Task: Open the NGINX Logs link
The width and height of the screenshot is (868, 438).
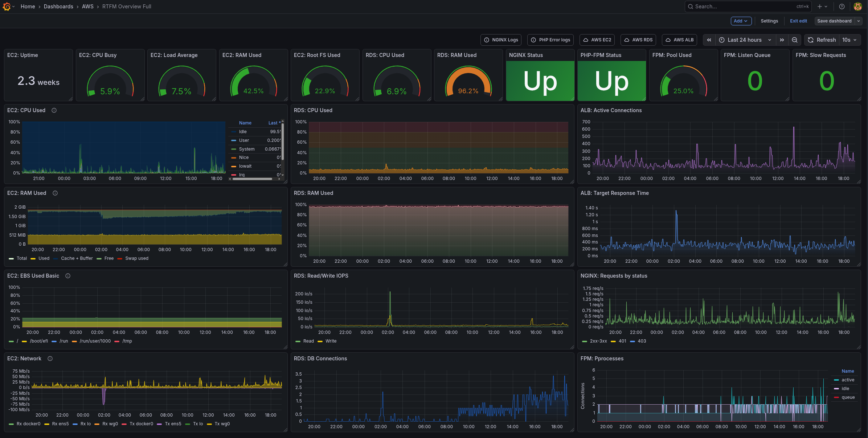Action: coord(501,40)
